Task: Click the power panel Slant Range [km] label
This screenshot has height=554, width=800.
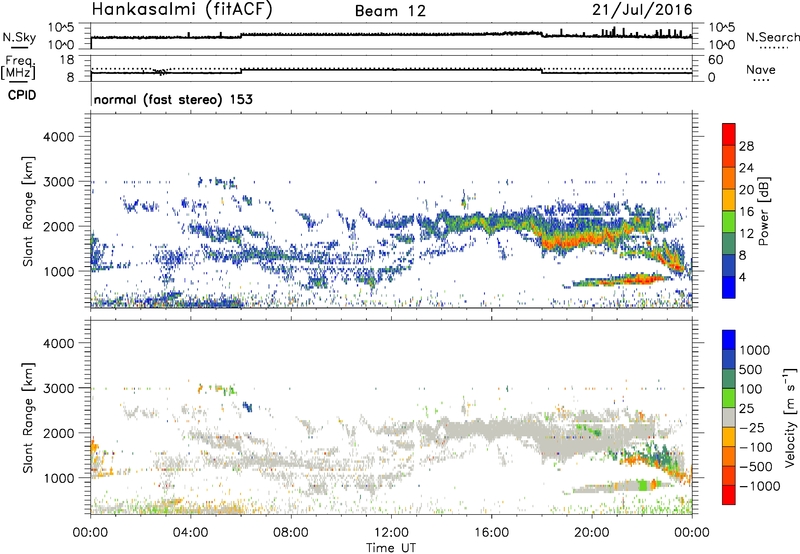Action: [x=28, y=211]
